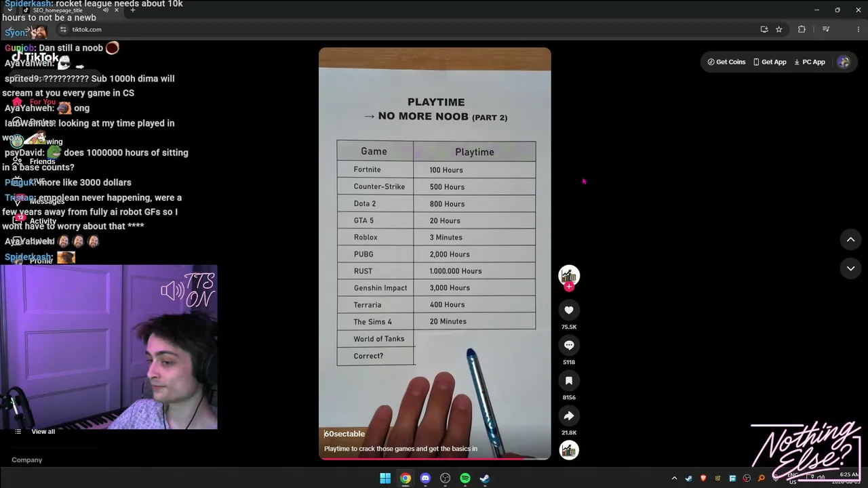Open Spotify from the taskbar
The image size is (868, 488).
click(x=465, y=479)
